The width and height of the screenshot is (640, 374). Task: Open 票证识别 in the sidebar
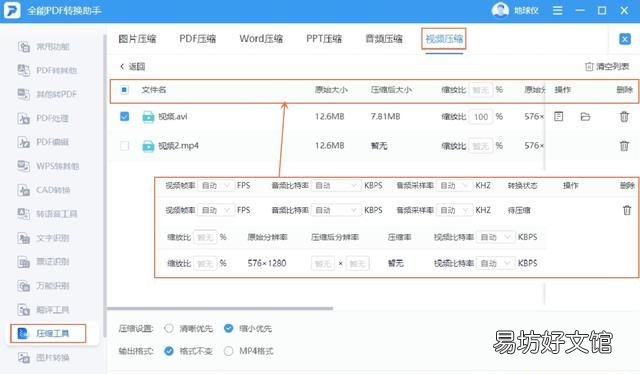44,262
